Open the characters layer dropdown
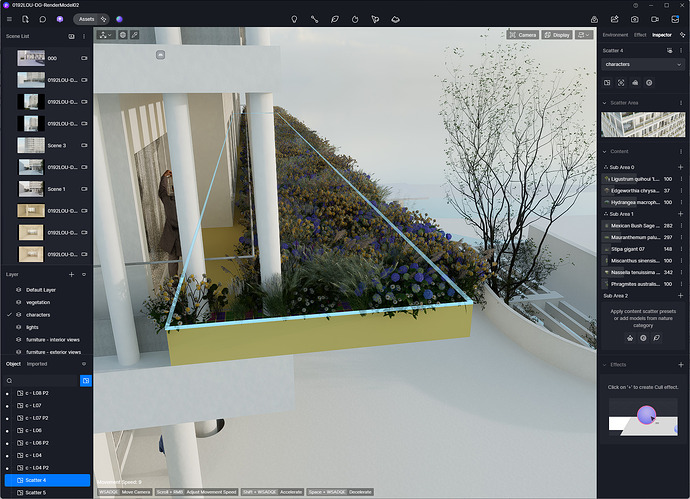 tap(643, 64)
